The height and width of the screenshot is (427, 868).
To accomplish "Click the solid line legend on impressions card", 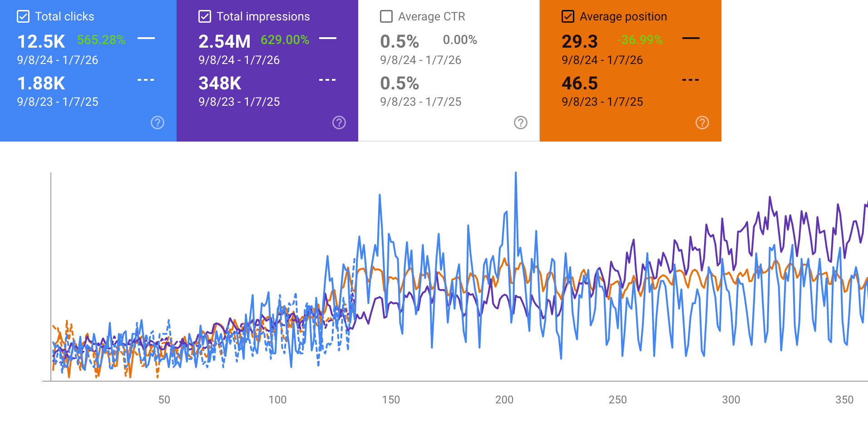I will 328,39.
